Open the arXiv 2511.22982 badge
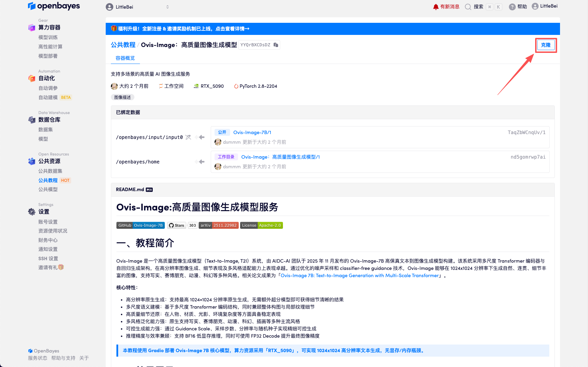588x367 pixels. [219, 225]
